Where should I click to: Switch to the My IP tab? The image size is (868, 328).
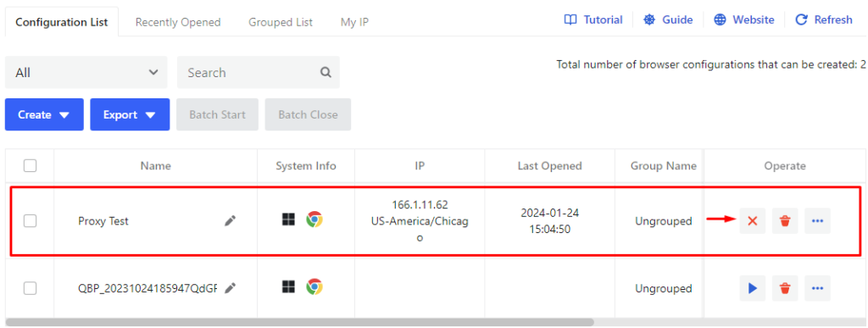(355, 22)
